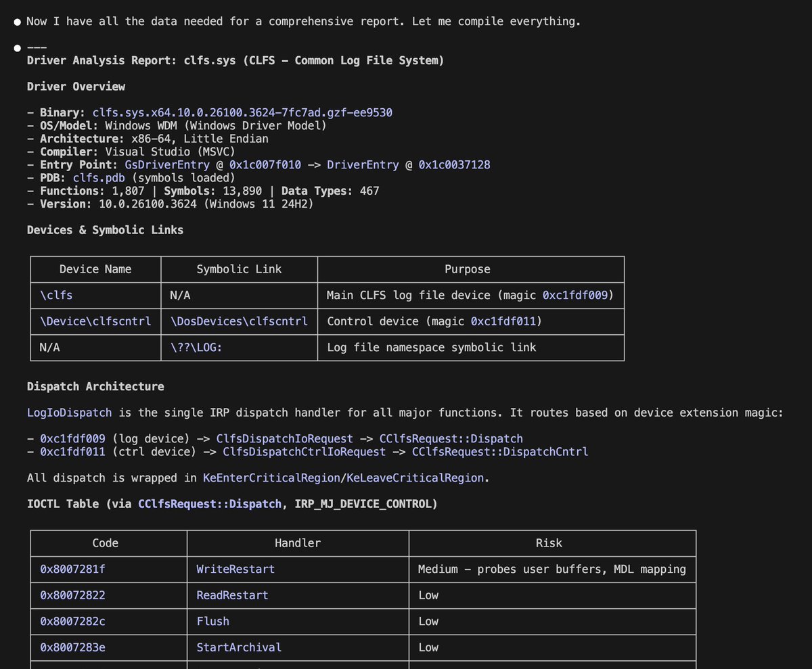Screen dimensions: 812x669
Task: Click the 'Medium – probes user buffers, MDL mapping' cell
Action: pyautogui.click(x=551, y=569)
